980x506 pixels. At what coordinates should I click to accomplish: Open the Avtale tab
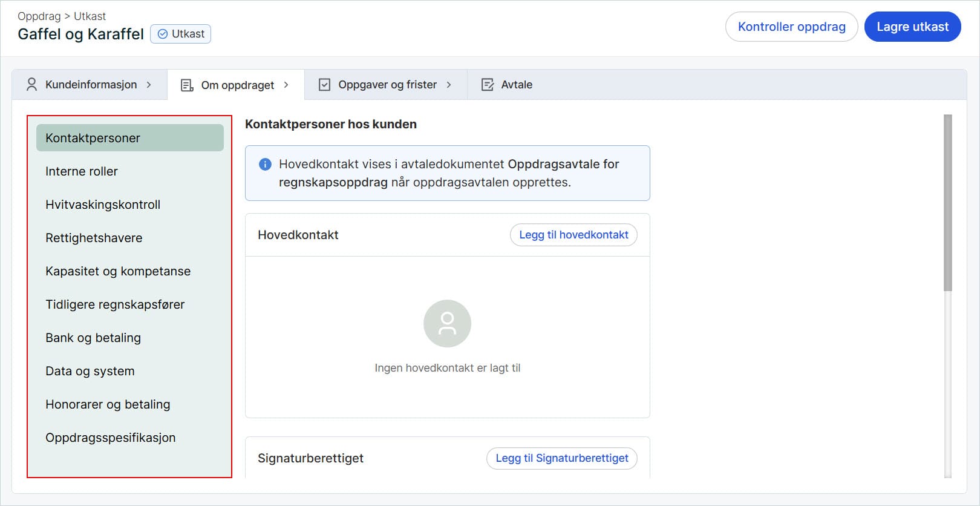[x=516, y=85]
